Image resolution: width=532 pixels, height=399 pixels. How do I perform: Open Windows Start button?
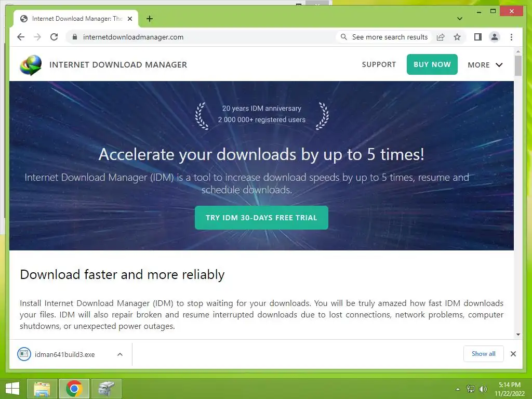pos(12,389)
